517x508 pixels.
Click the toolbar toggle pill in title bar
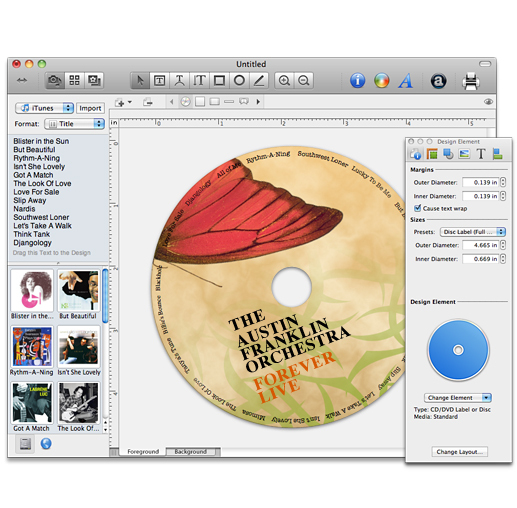pos(485,63)
